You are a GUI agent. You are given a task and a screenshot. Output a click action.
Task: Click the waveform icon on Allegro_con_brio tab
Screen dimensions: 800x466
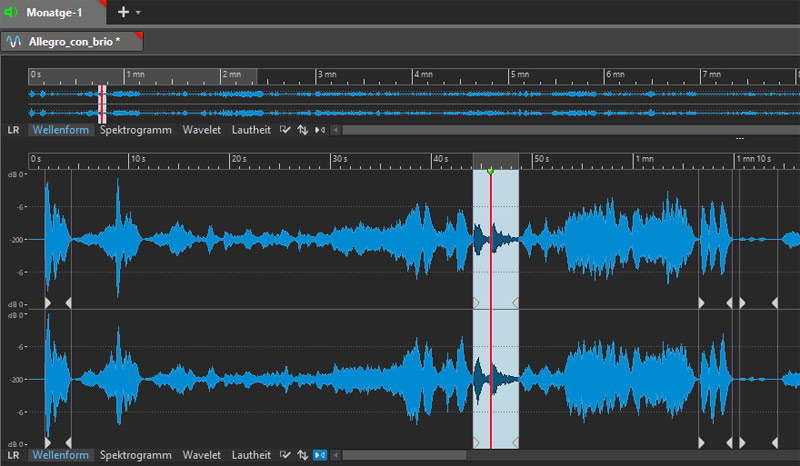[x=16, y=42]
